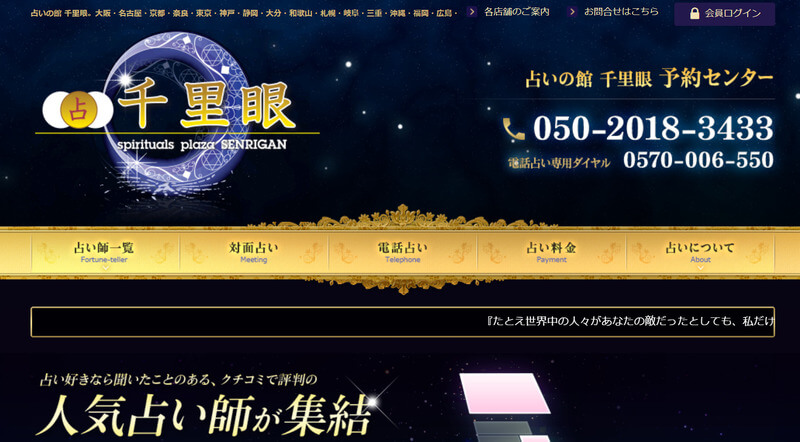Click the lock icon on 会員ログイン

tap(694, 14)
